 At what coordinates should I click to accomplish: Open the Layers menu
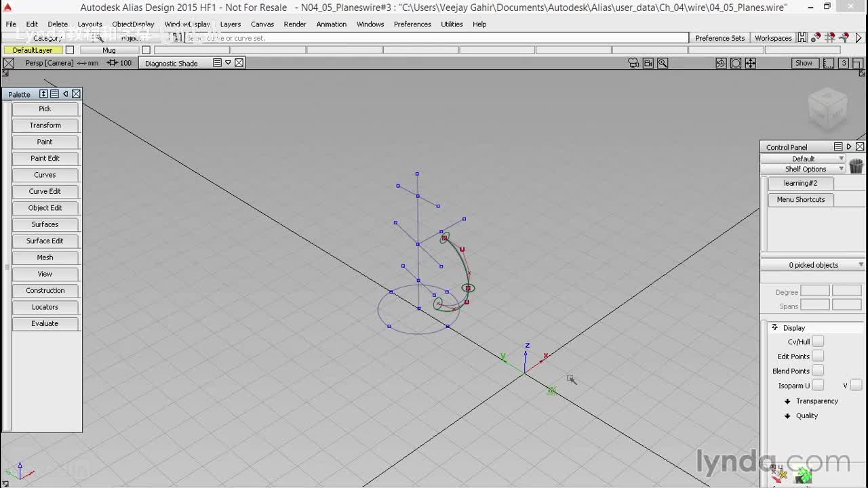[231, 24]
